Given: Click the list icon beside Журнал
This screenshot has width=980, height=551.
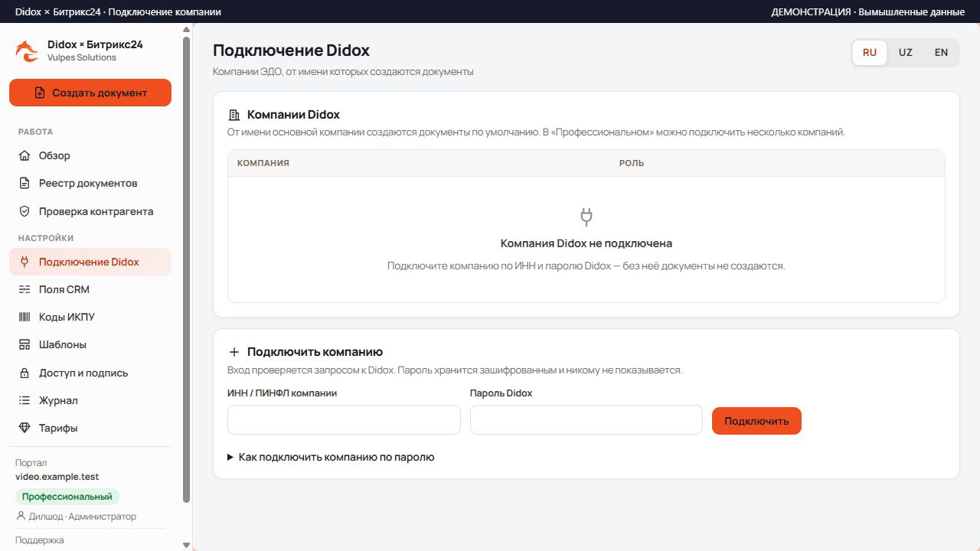Looking at the screenshot, I should coord(24,400).
